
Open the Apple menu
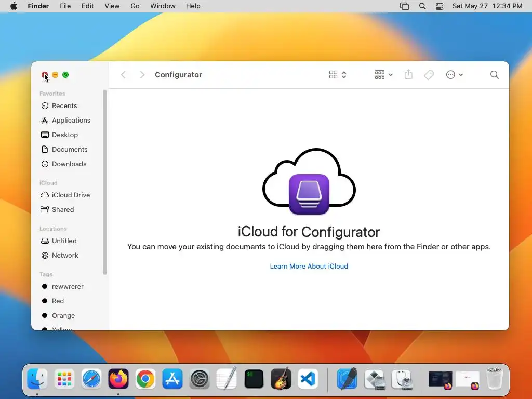14,6
